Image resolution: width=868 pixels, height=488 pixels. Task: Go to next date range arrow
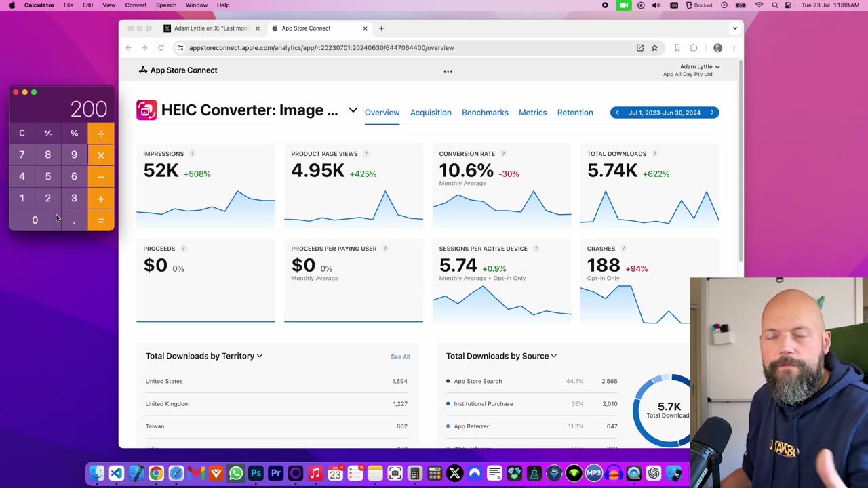[712, 113]
